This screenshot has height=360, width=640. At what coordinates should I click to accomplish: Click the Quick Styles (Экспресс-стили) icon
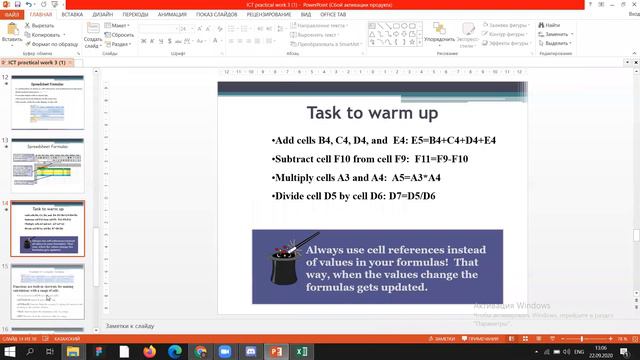click(x=468, y=29)
